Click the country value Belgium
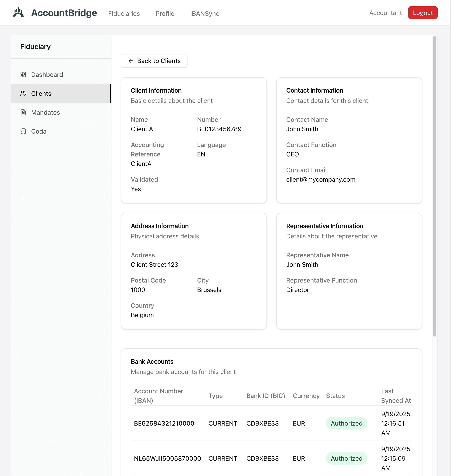Screen dimensions: 451x476 click(x=142, y=315)
